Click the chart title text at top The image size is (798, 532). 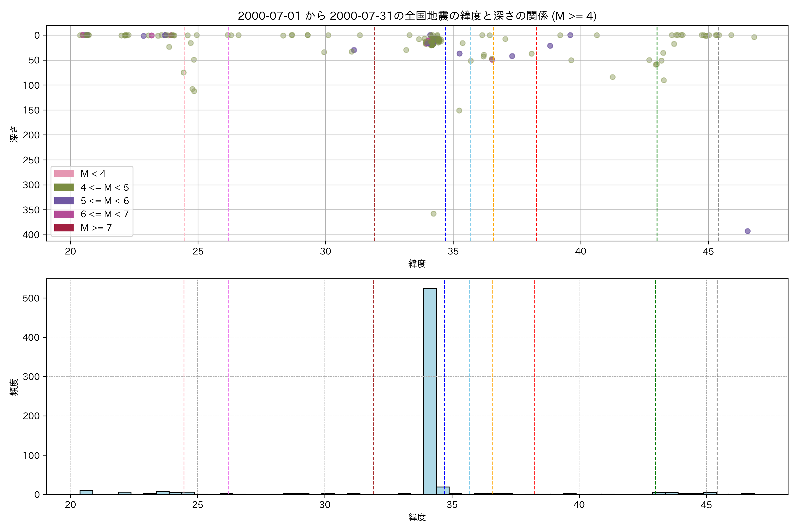point(417,16)
